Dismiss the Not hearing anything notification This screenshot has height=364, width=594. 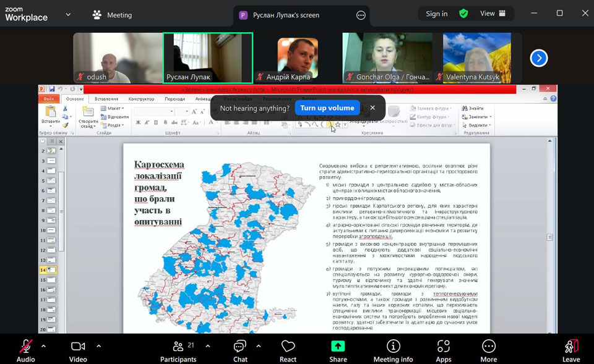point(372,108)
